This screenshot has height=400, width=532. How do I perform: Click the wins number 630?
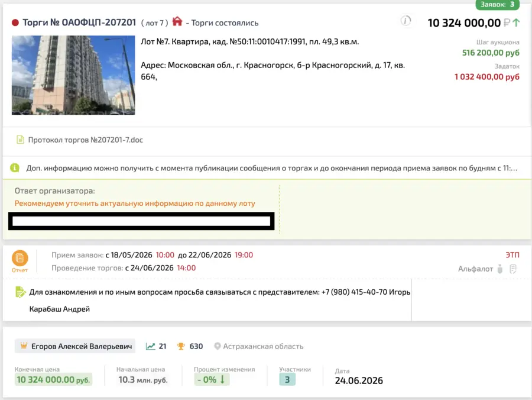coord(196,346)
